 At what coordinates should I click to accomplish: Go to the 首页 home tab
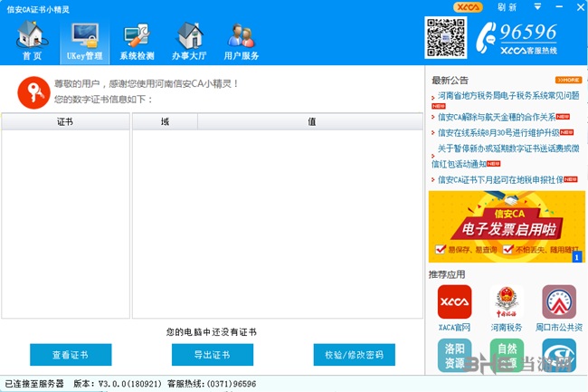coord(32,41)
